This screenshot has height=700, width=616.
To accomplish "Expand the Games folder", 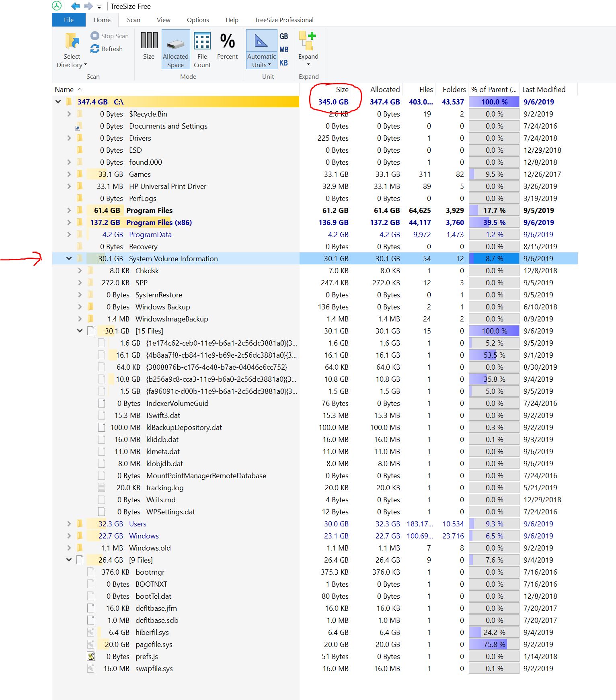I will point(69,174).
